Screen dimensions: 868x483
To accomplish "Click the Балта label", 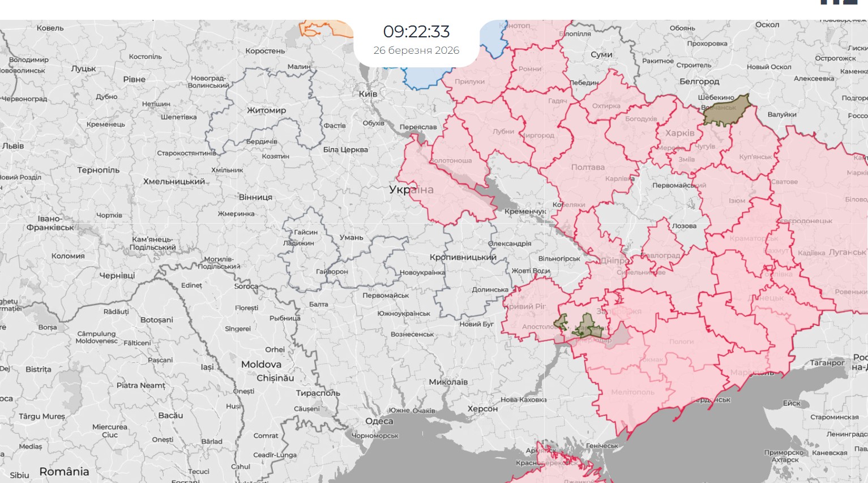I will point(319,304).
